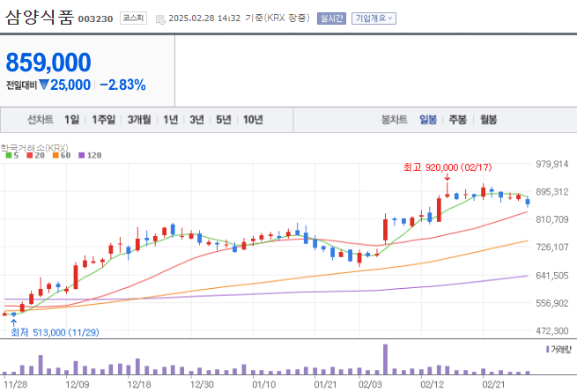
Task: Click the 2025.02.28 14:32 timestamp
Action: 204,18
